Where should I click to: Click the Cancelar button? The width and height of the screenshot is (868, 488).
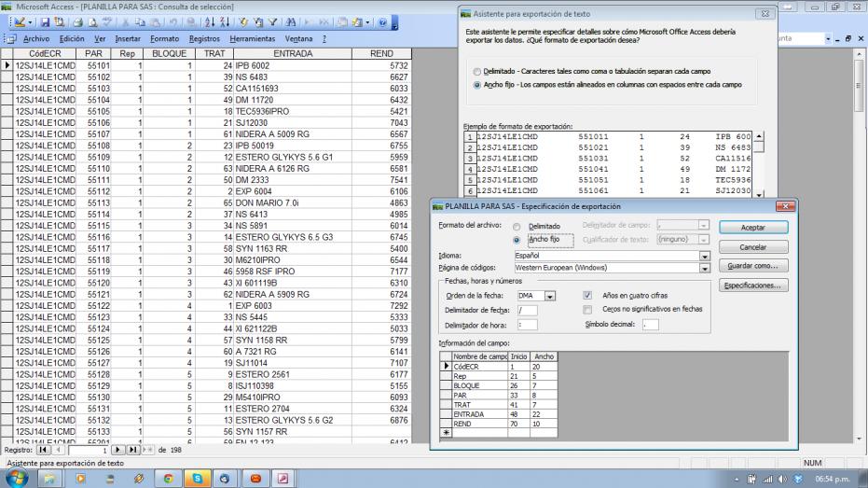[x=753, y=247]
